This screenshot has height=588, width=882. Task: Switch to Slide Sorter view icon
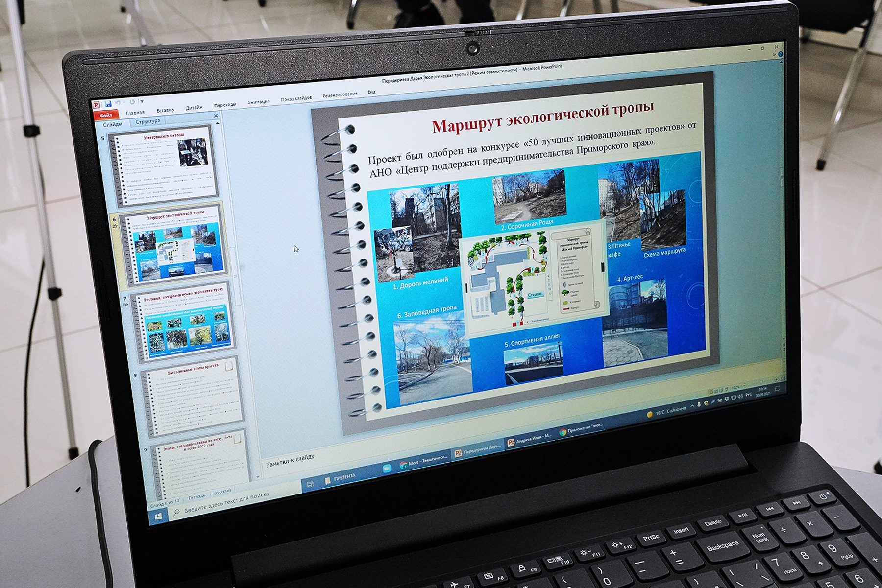717,391
